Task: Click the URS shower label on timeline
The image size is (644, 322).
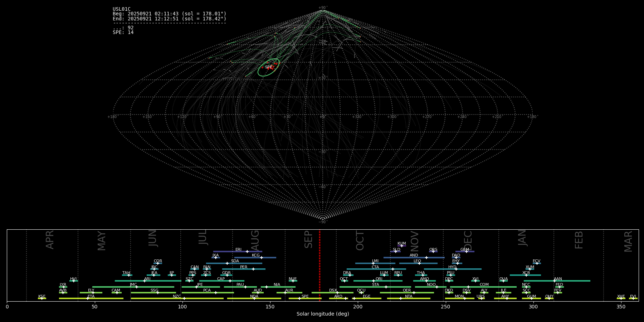Action: coord(480,297)
